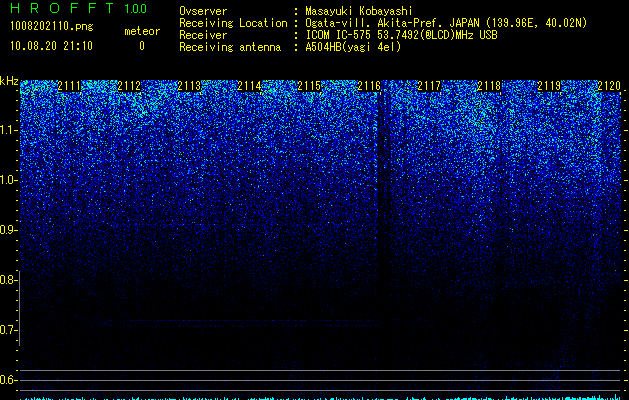The height and width of the screenshot is (400, 629).
Task: Click the 0.9 frequency axis label
Action: coord(8,230)
